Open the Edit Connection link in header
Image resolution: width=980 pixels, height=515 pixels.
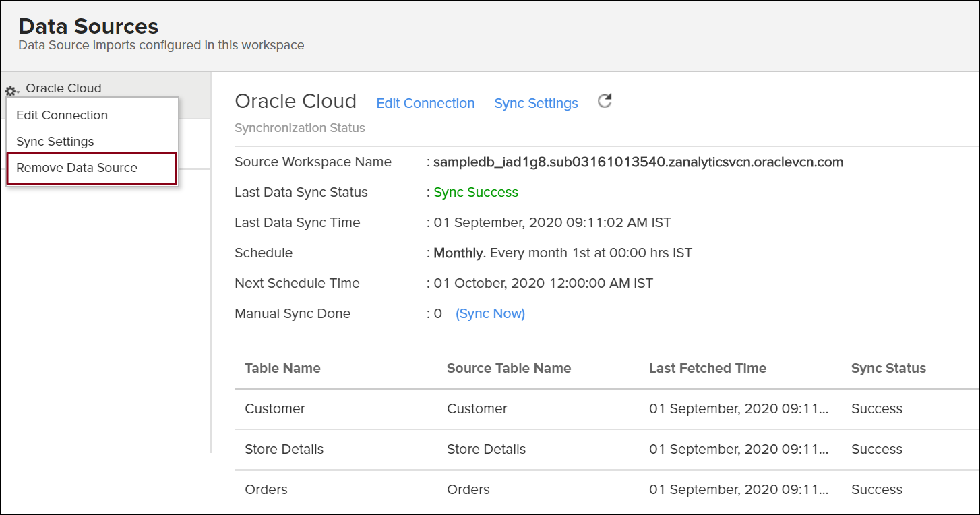pos(425,103)
